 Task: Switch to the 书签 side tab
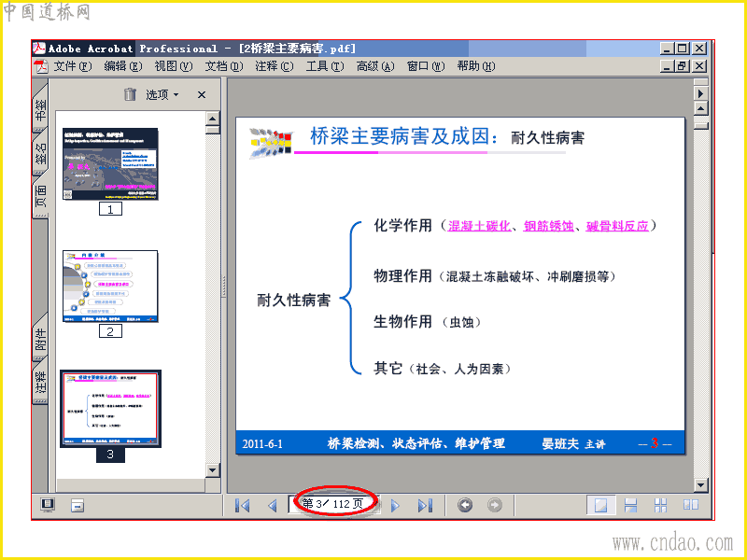[41, 110]
